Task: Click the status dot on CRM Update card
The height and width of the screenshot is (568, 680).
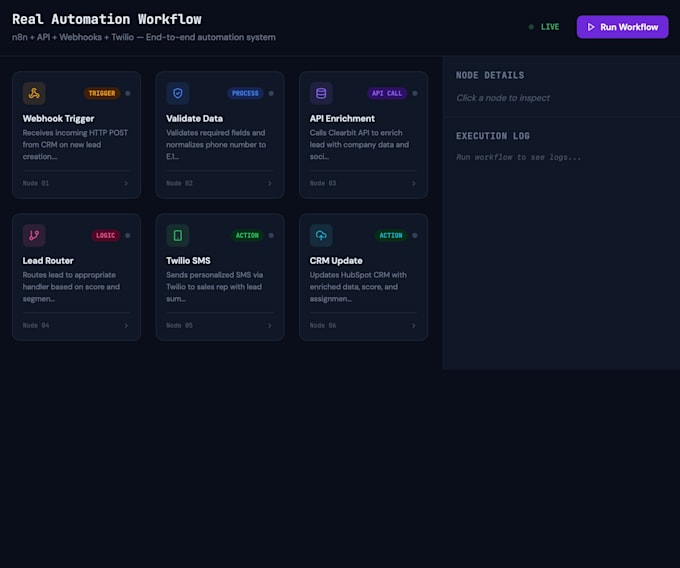Action: [415, 235]
